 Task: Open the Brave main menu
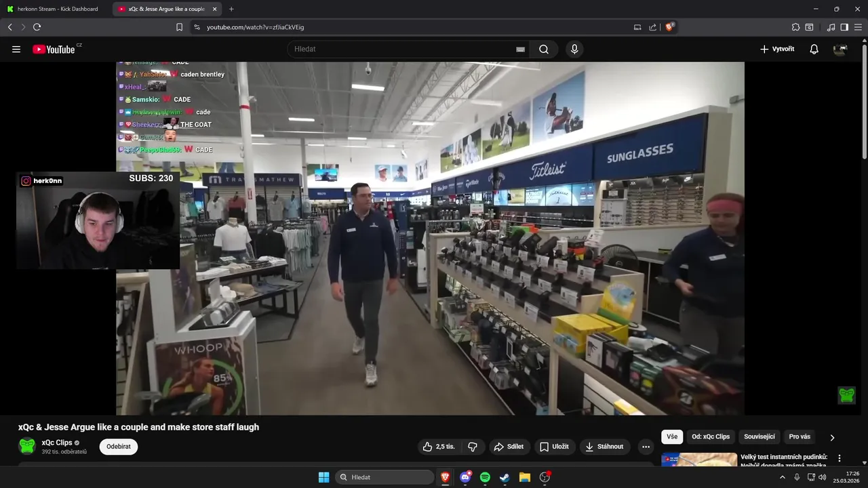coord(858,27)
